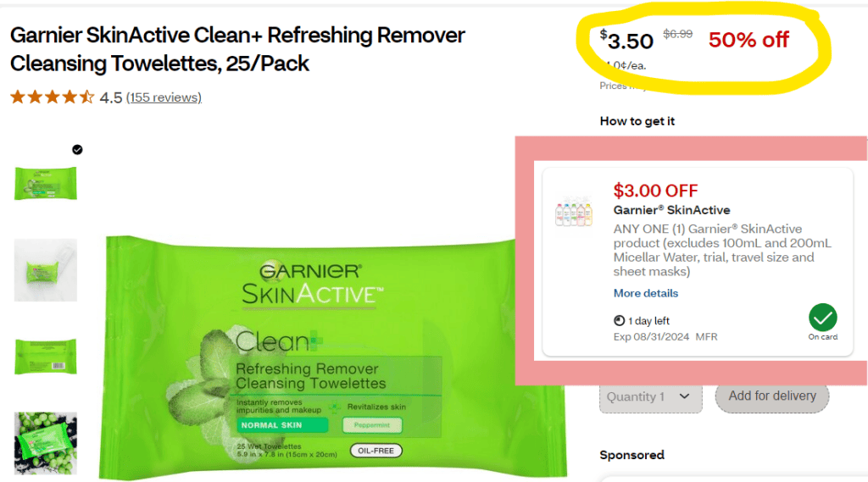Click the green On card checkmark icon
Image resolution: width=868 pixels, height=482 pixels.
tap(822, 318)
